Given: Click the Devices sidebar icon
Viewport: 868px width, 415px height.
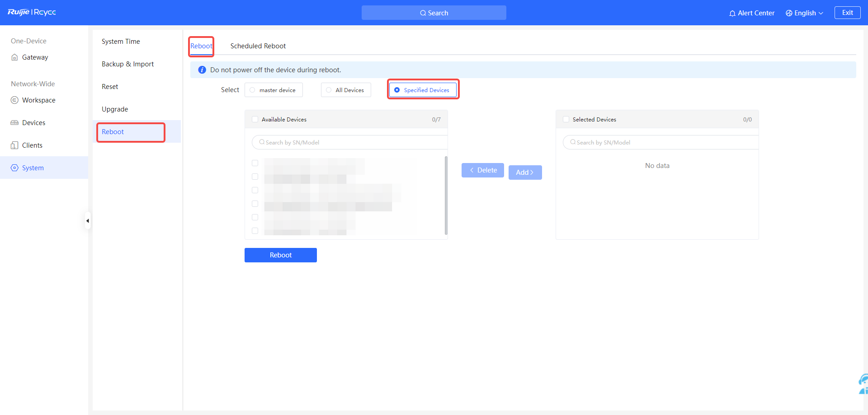Looking at the screenshot, I should [x=14, y=123].
